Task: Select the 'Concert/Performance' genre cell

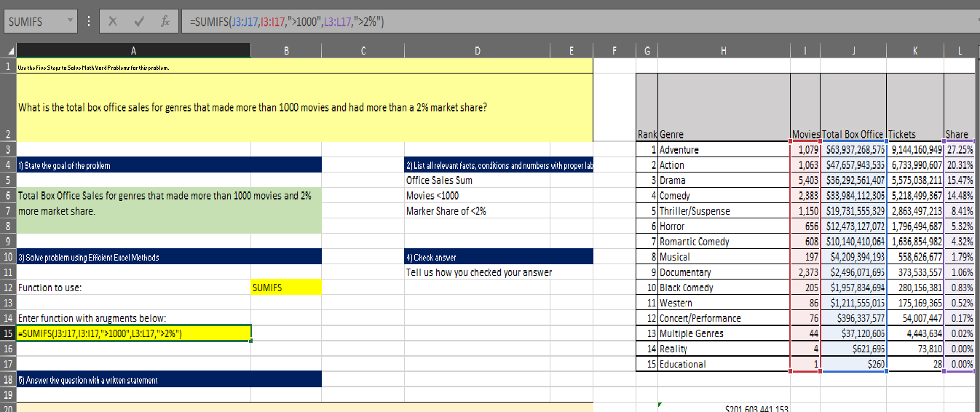Action: [724, 318]
